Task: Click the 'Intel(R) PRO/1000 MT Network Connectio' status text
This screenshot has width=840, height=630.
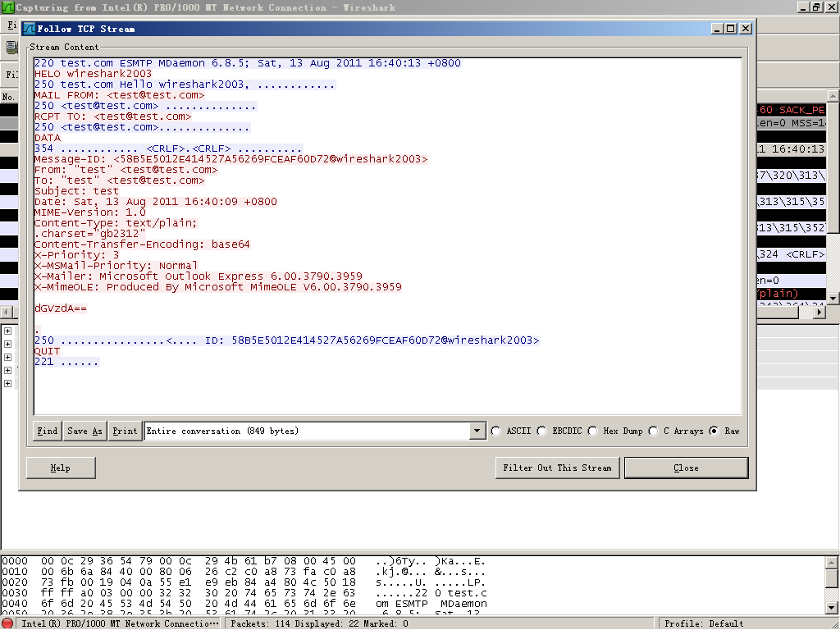Action: click(120, 624)
